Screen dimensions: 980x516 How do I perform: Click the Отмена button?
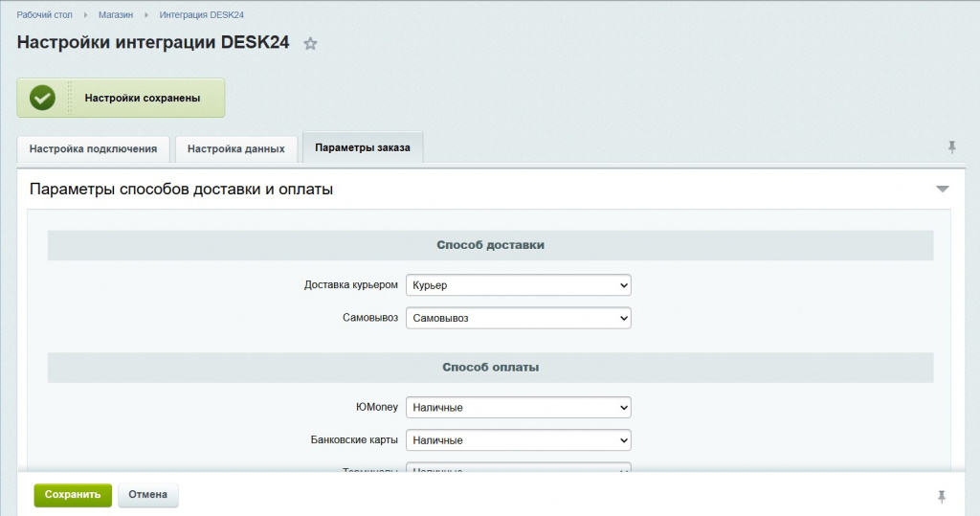coord(147,495)
